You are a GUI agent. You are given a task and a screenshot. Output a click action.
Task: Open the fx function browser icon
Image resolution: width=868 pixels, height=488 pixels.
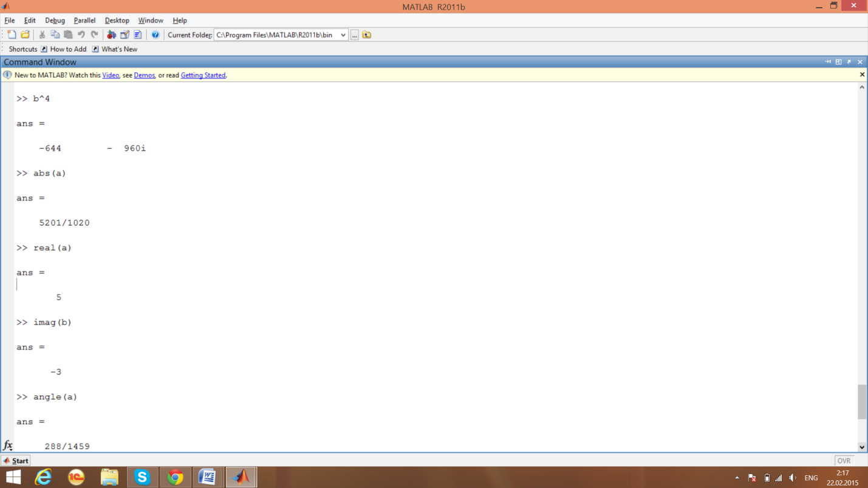click(7, 446)
